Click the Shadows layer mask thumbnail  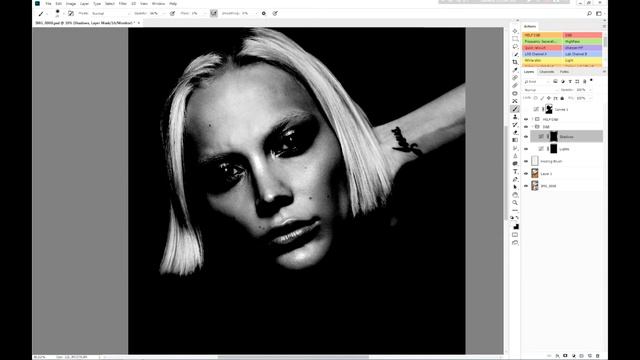(x=553, y=137)
